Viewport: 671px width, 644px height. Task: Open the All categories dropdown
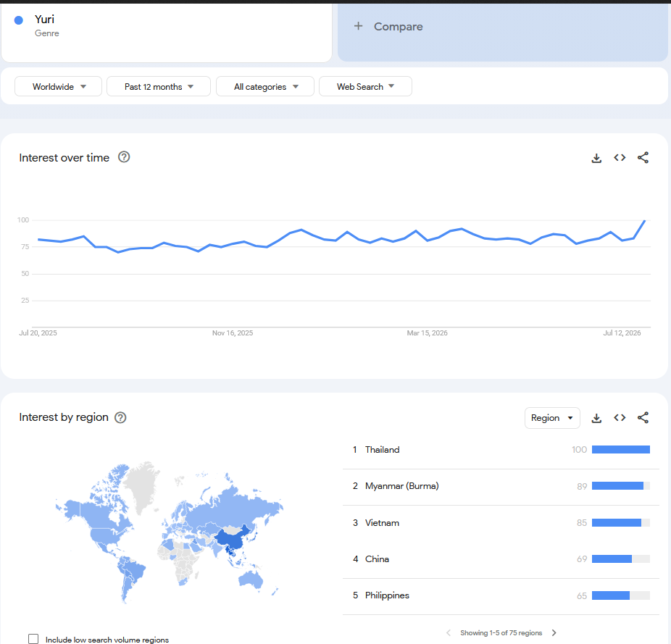click(x=265, y=86)
